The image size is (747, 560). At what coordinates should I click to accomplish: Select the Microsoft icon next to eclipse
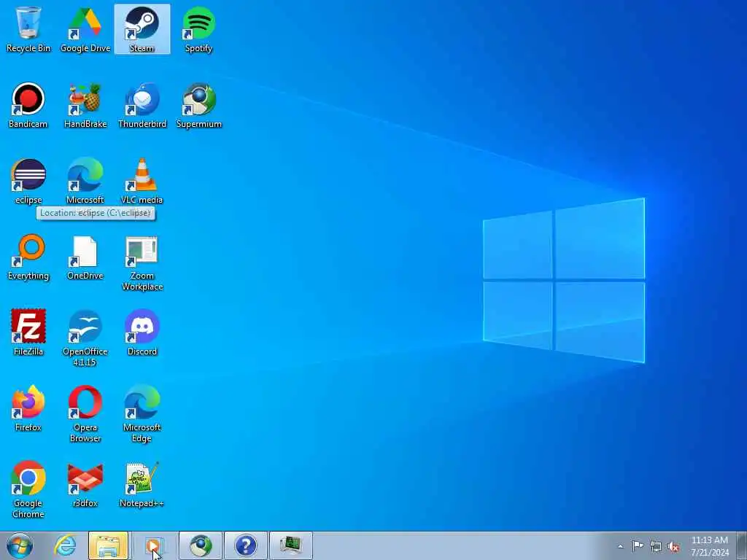(x=85, y=181)
